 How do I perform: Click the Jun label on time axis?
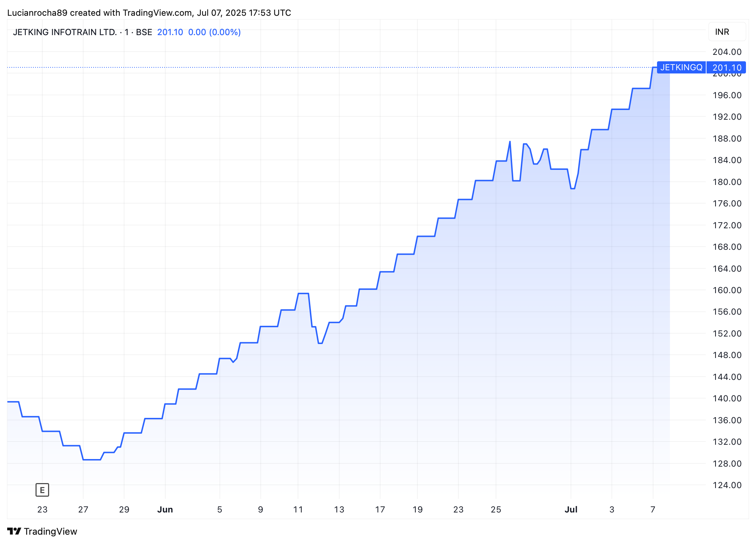(x=165, y=510)
